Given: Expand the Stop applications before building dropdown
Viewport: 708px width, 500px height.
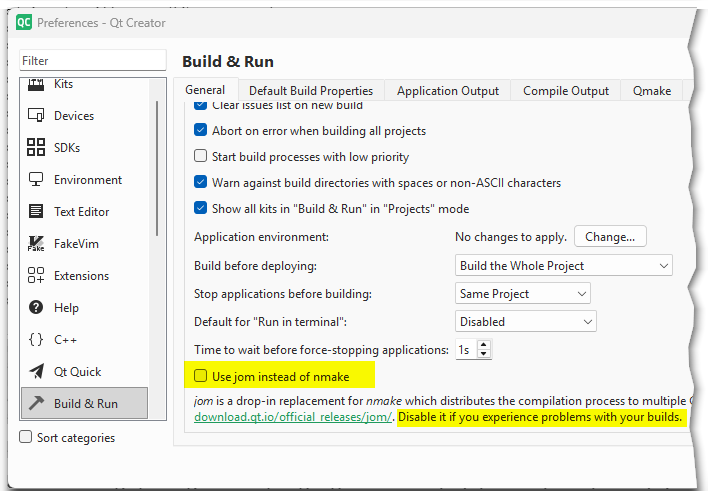Looking at the screenshot, I should (522, 294).
